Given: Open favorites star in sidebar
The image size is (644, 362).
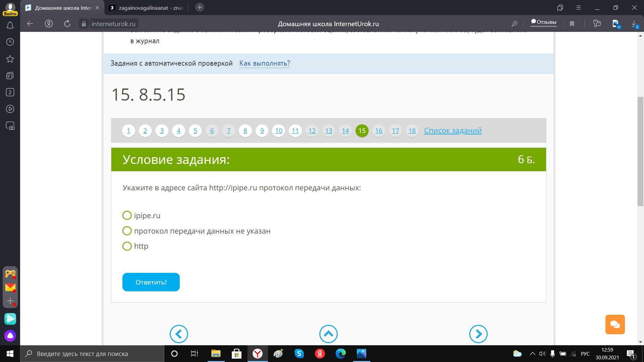Looking at the screenshot, I should (10, 59).
